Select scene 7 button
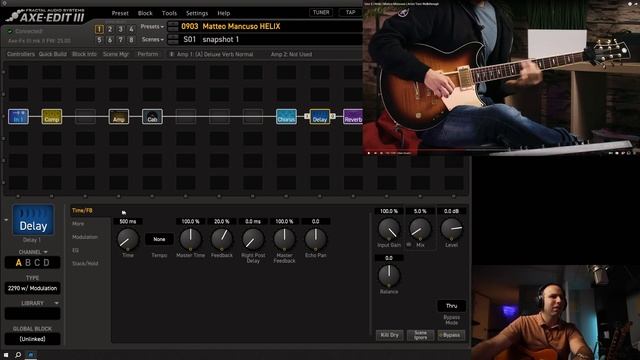Viewport: 640px width, 360px height. click(120, 40)
